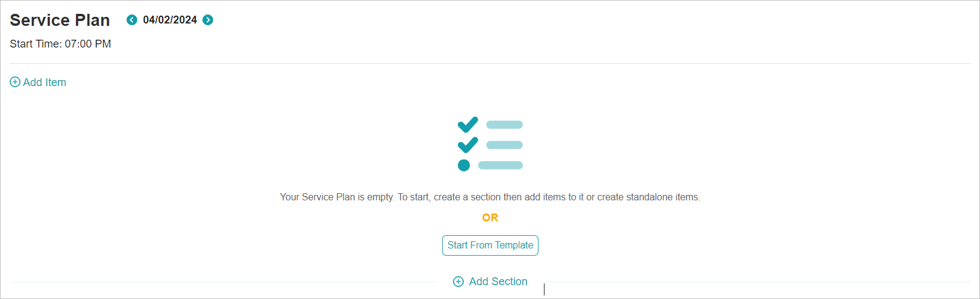
Task: Select the 04/02/2024 date label
Action: (170, 20)
